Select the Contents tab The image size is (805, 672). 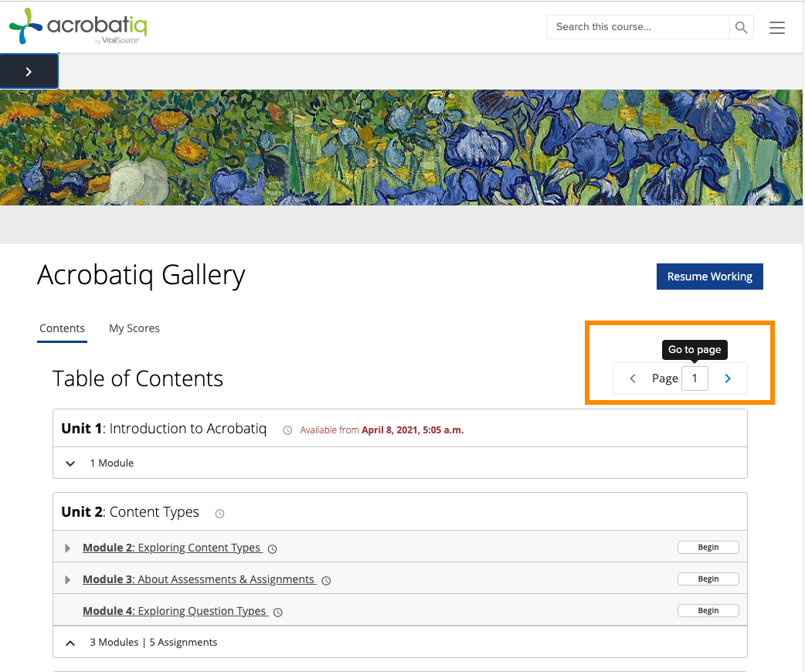(x=62, y=328)
